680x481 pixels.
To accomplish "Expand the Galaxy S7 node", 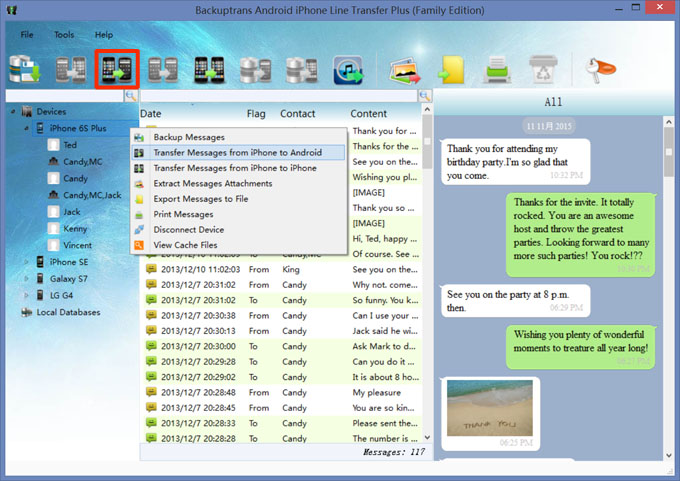I will tap(26, 278).
